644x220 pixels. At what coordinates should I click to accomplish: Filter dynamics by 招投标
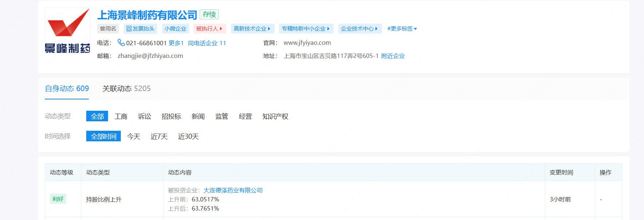coord(171,116)
